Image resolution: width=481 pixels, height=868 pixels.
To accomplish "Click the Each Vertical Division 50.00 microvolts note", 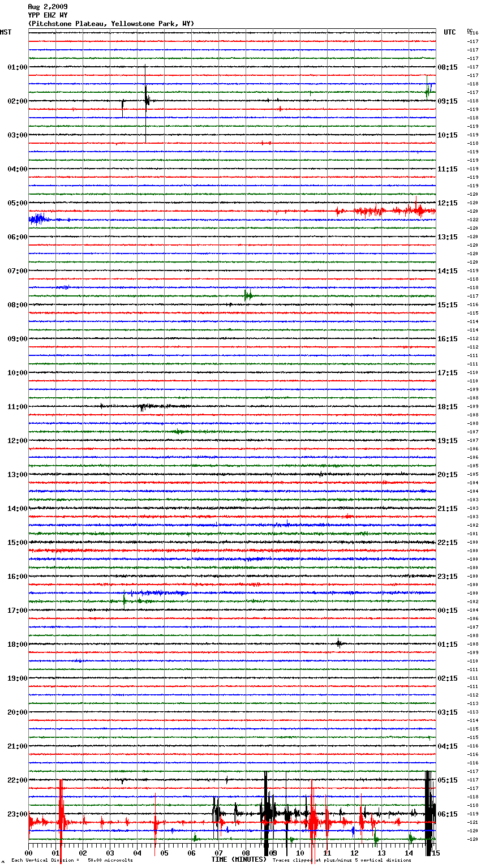I will point(72,860).
